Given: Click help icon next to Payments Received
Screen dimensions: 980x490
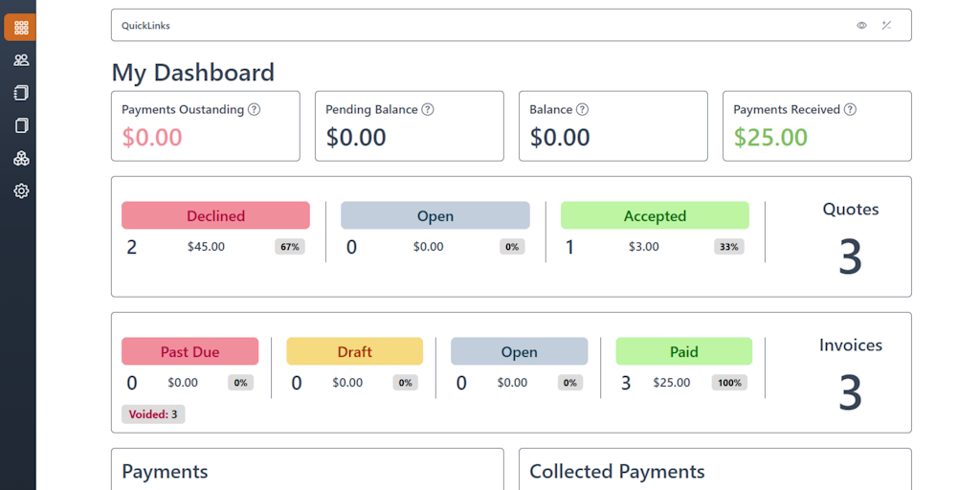Looking at the screenshot, I should click(x=850, y=109).
